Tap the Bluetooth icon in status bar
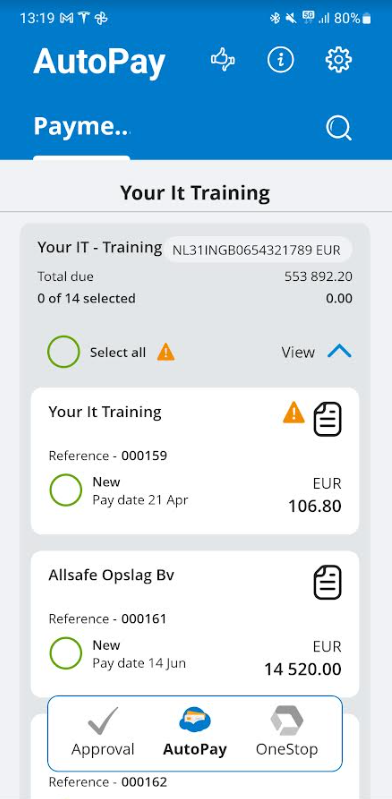 pyautogui.click(x=275, y=18)
